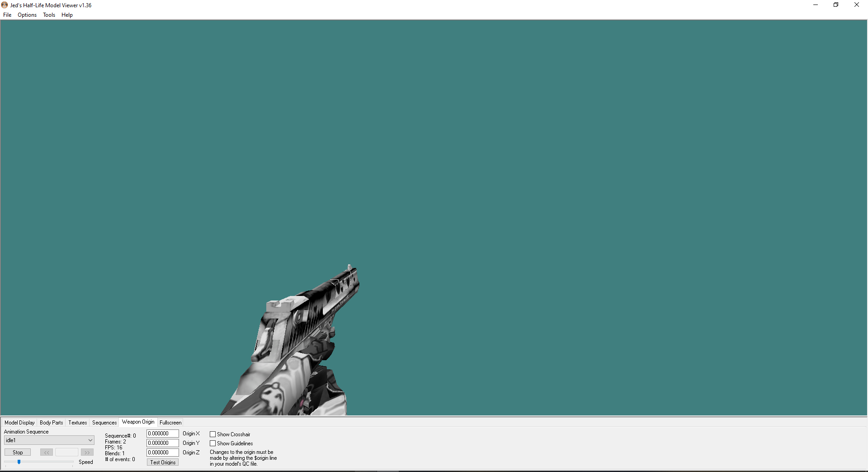Click the Origin Y value field
The image size is (868, 472).
(163, 443)
